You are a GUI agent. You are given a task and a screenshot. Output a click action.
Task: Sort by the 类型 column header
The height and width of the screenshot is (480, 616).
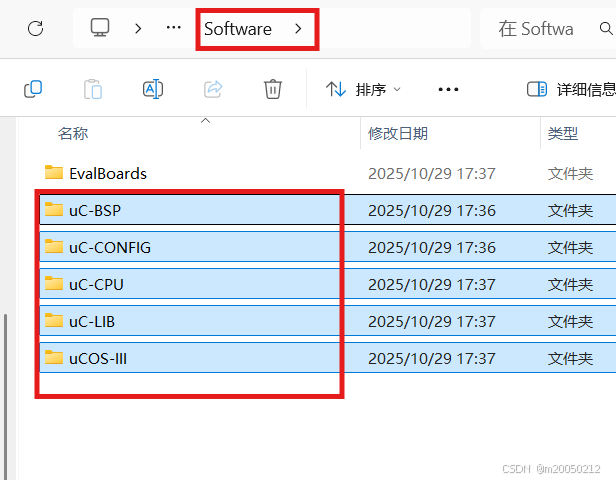point(563,134)
